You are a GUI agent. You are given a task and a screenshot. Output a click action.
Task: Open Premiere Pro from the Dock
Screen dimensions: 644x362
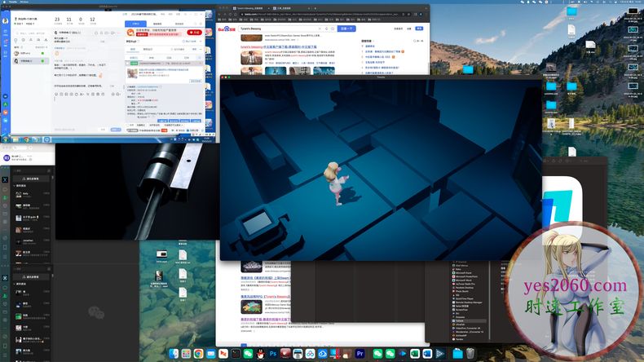(359, 353)
